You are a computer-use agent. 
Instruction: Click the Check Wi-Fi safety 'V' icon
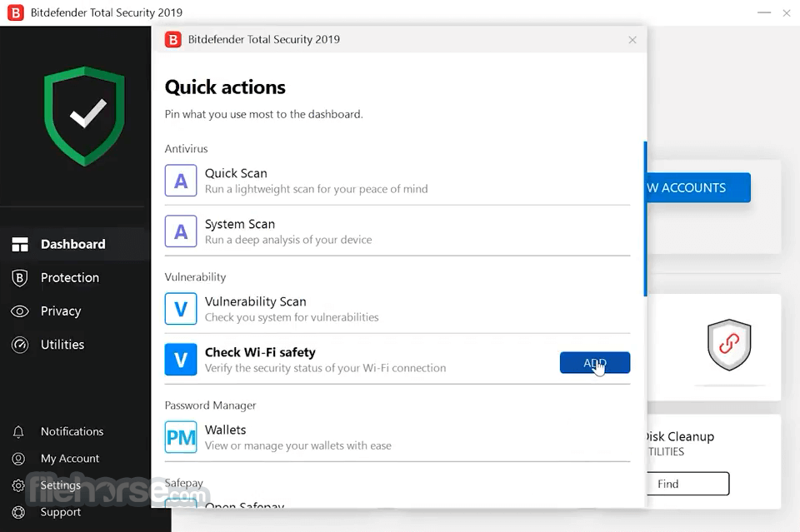pos(181,360)
